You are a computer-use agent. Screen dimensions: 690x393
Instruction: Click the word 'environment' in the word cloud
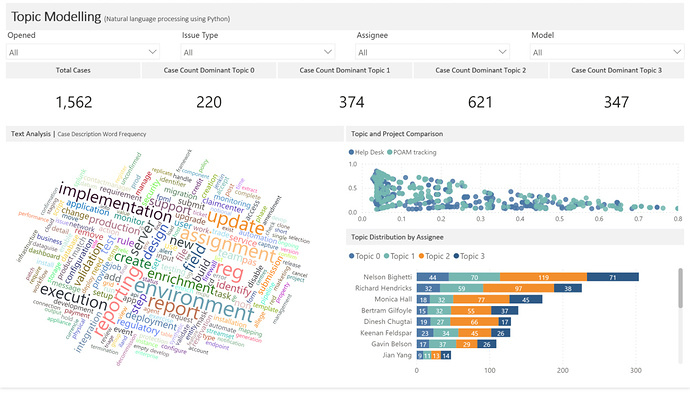194,300
